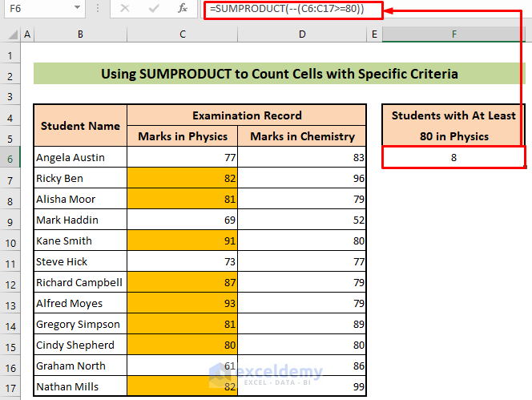Click the 'Alfred Moyes' name cell
532x400 pixels.
tap(80, 303)
